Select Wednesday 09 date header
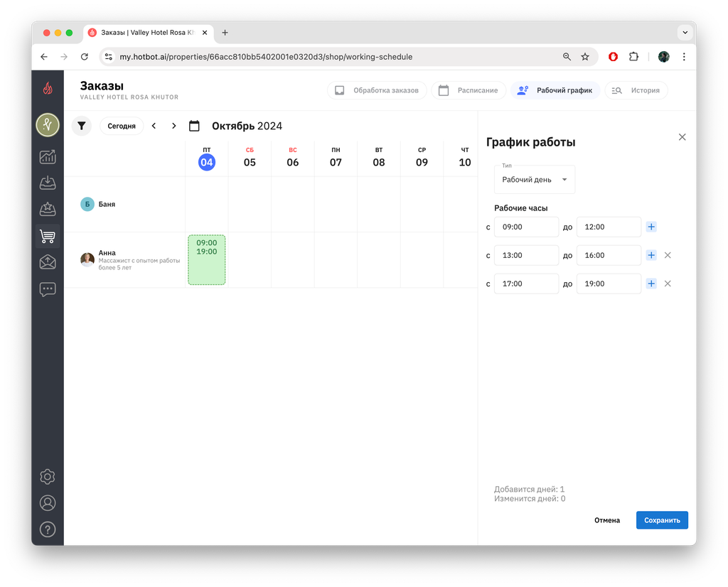 click(422, 158)
